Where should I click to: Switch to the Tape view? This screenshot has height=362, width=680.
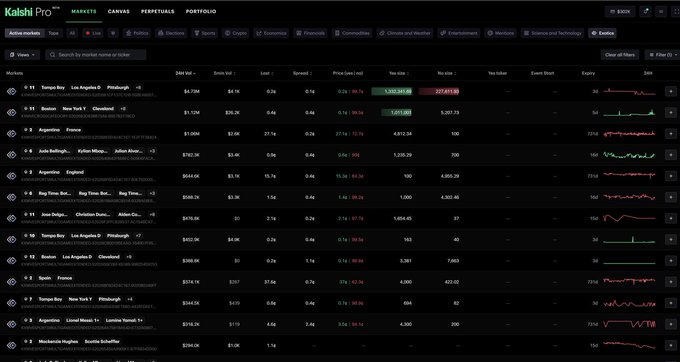[53, 33]
